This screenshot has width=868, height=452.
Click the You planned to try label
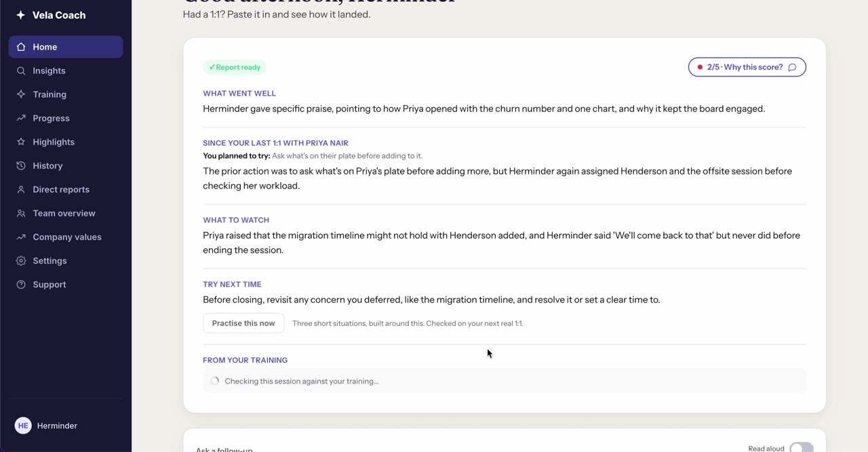pos(236,156)
